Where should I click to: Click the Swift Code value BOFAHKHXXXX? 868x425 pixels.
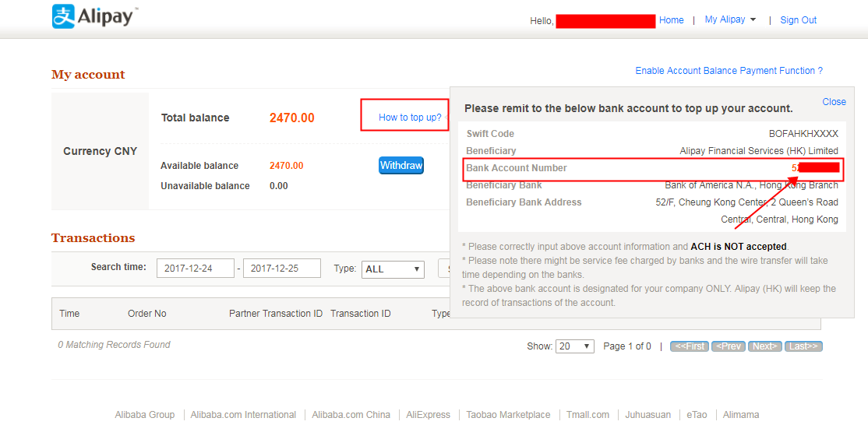tap(803, 134)
